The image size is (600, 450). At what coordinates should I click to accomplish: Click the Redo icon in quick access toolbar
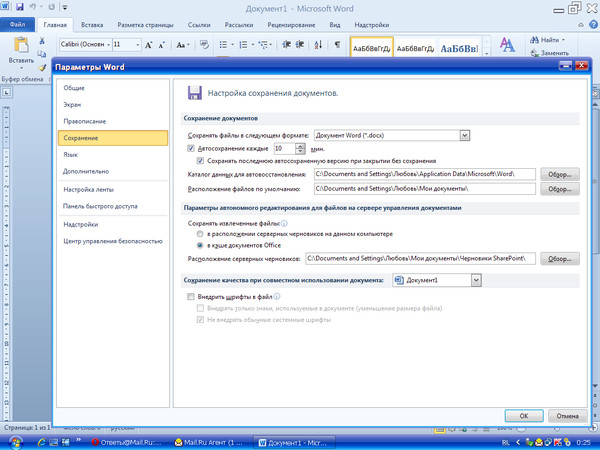(x=52, y=7)
